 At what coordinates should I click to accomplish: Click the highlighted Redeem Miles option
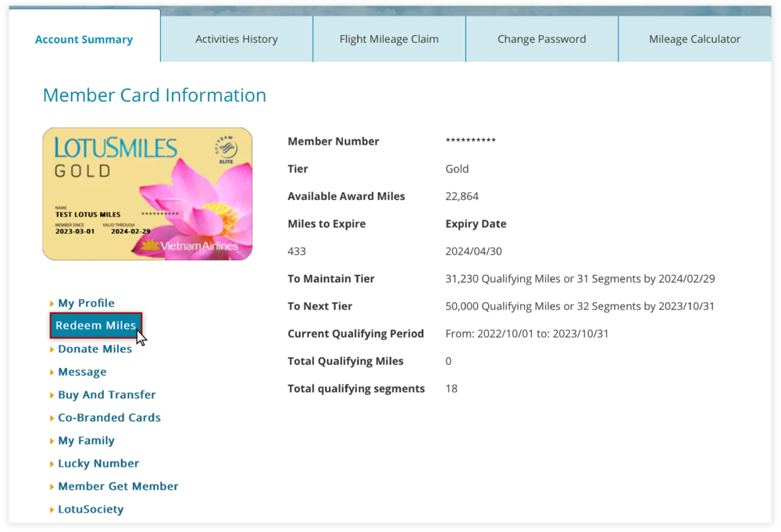click(x=95, y=325)
